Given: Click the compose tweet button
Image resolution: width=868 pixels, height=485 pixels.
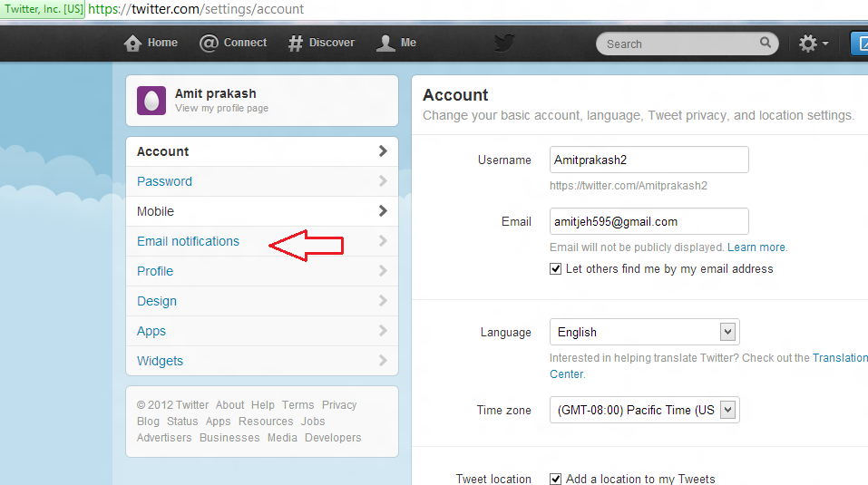Looking at the screenshot, I should click(859, 44).
